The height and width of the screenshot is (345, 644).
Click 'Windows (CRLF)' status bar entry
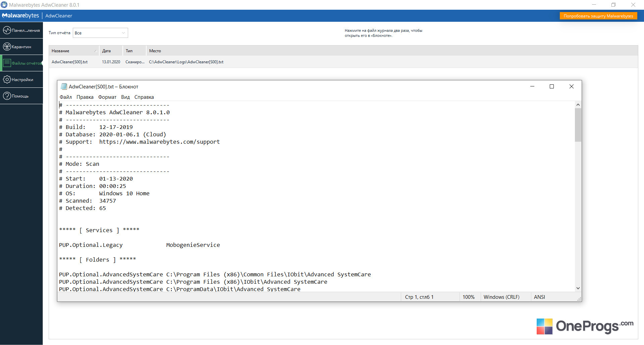501,297
